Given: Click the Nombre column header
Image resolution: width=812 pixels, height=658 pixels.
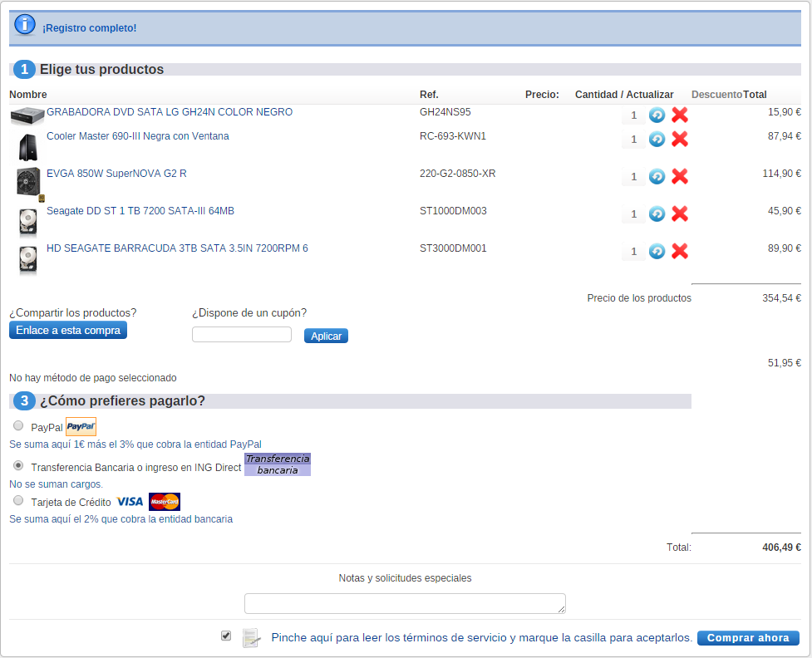Looking at the screenshot, I should (28, 95).
